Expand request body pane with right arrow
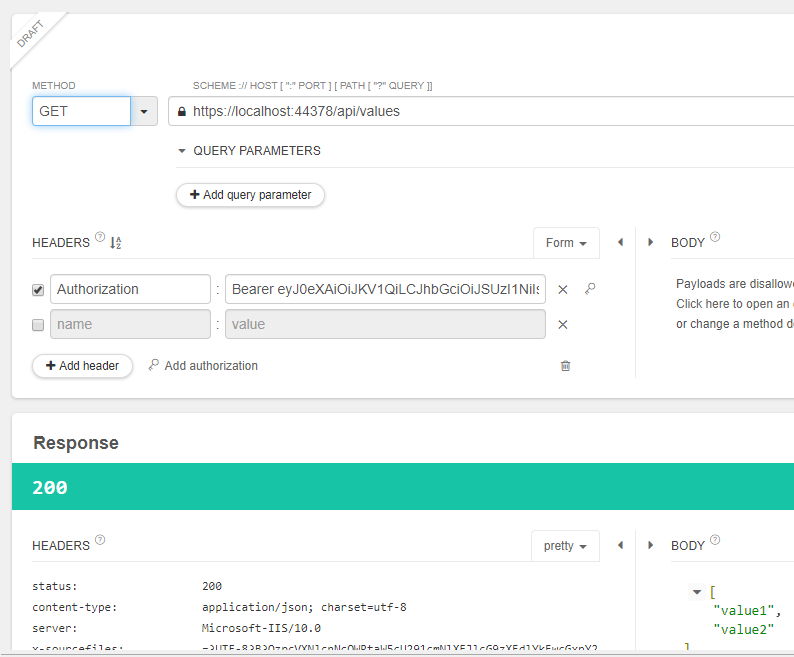 point(651,243)
